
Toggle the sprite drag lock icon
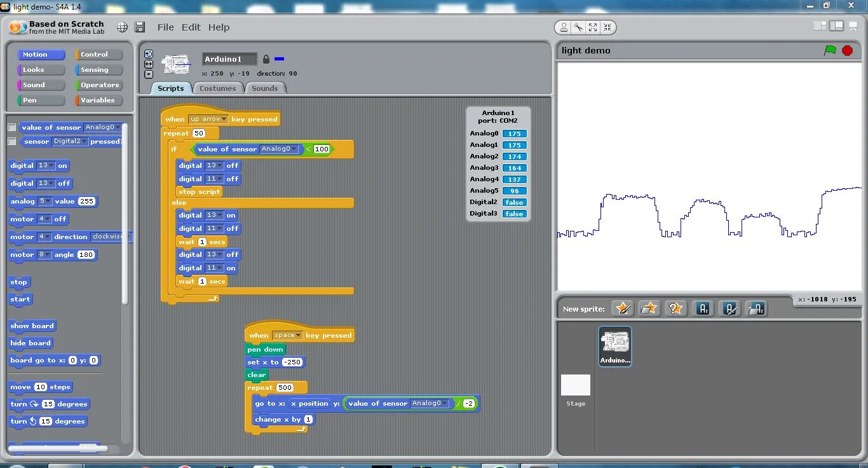pos(266,59)
